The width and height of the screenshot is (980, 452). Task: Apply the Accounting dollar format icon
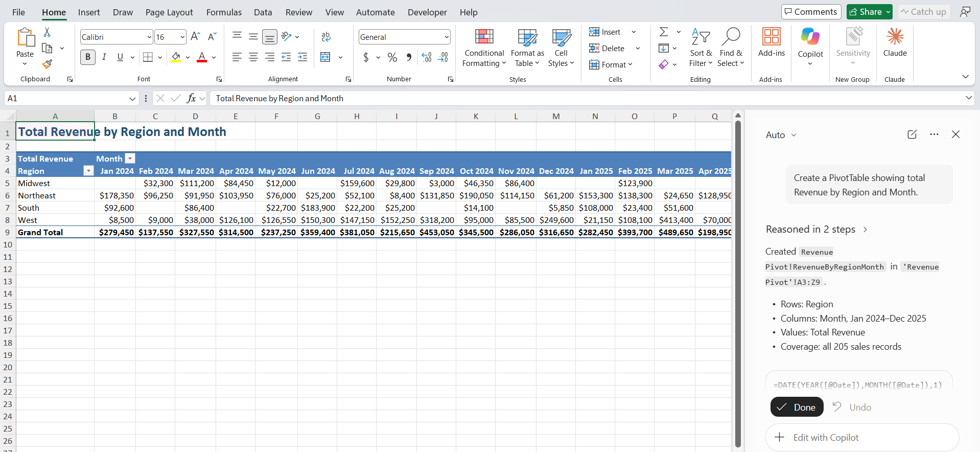pyautogui.click(x=366, y=57)
